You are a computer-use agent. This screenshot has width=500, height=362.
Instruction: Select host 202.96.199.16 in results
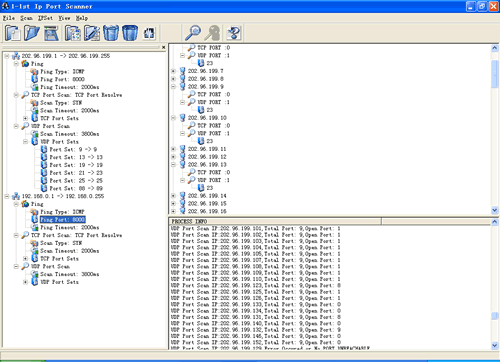coord(207,211)
